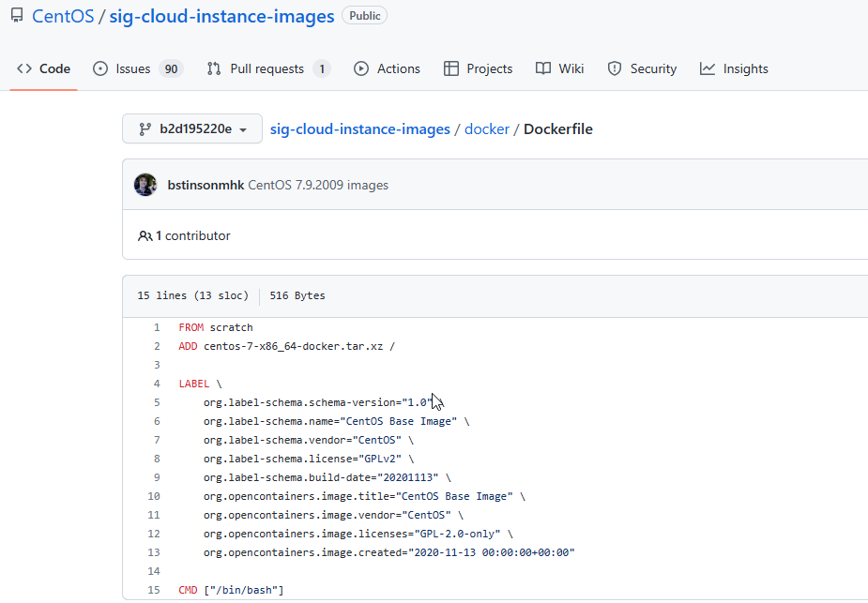This screenshot has width=868, height=603.
Task: Open the Wiki tab
Action: pyautogui.click(x=559, y=68)
